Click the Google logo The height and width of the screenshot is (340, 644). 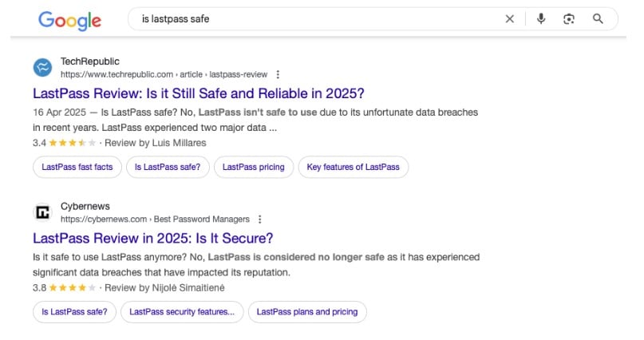[69, 21]
